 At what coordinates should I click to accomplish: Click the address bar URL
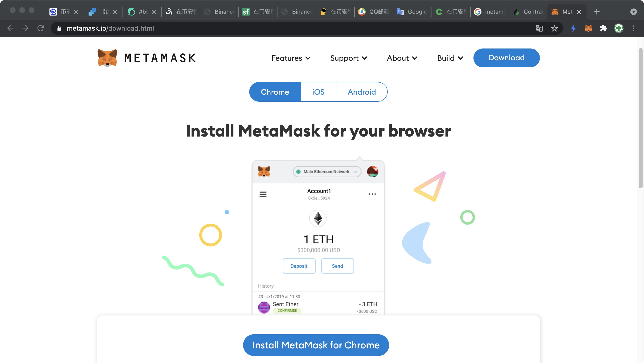[110, 28]
